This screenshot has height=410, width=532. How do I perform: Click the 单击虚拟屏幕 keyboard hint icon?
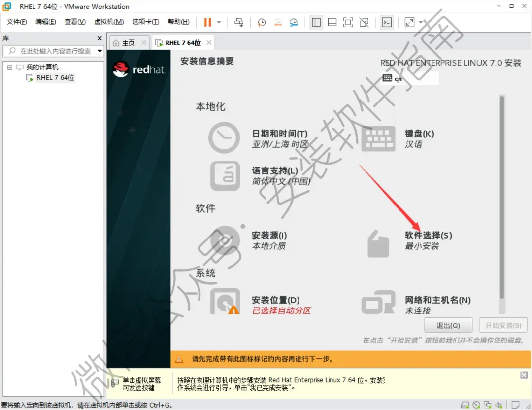pos(115,384)
